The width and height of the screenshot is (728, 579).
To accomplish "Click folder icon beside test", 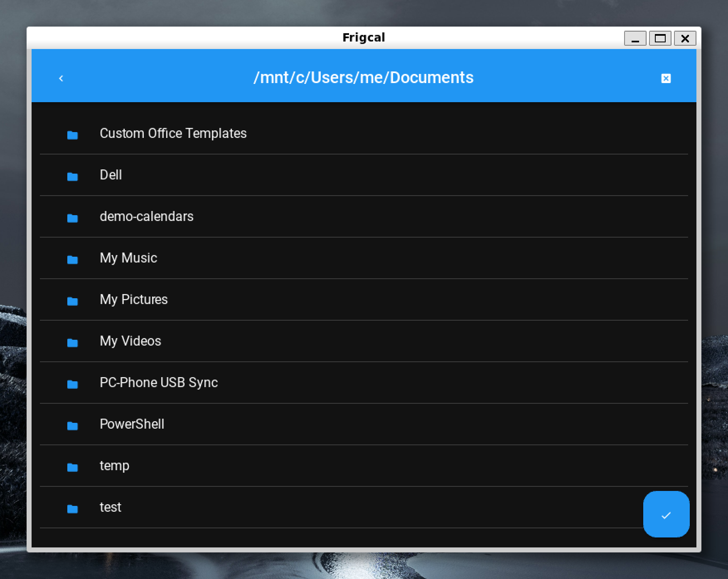I will (x=72, y=508).
